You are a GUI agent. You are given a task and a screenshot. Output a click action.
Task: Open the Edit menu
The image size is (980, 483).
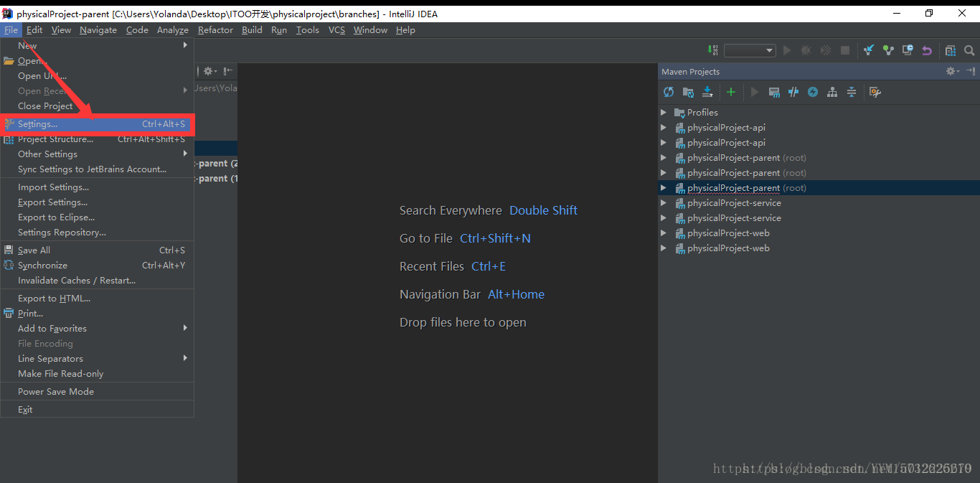click(x=34, y=29)
